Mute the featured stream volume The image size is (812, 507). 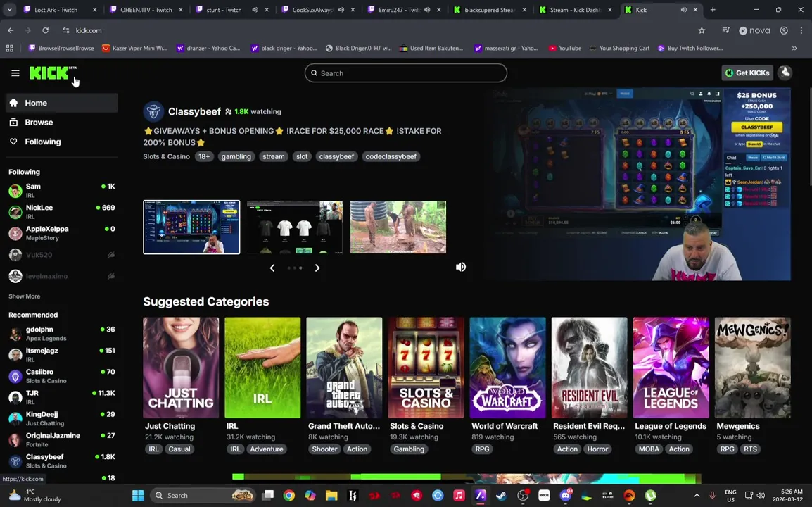point(460,267)
